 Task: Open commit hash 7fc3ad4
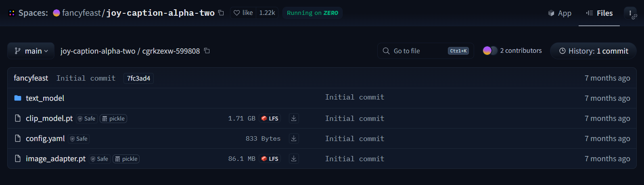tap(138, 78)
